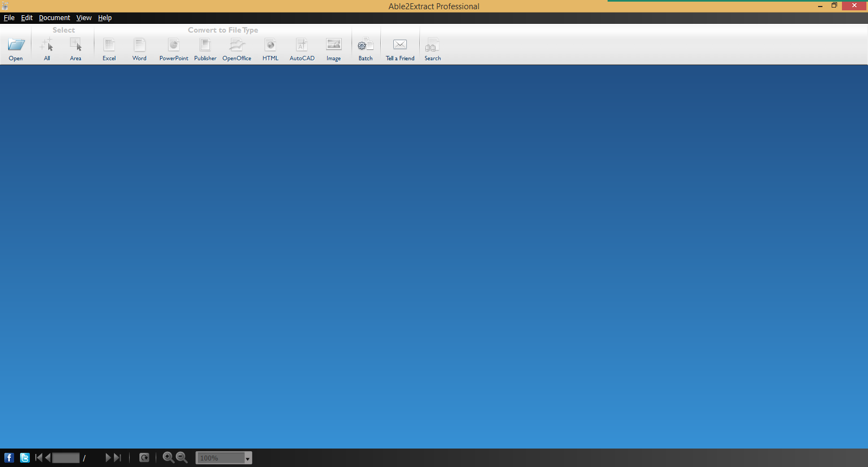Open the Document menu

[54, 18]
